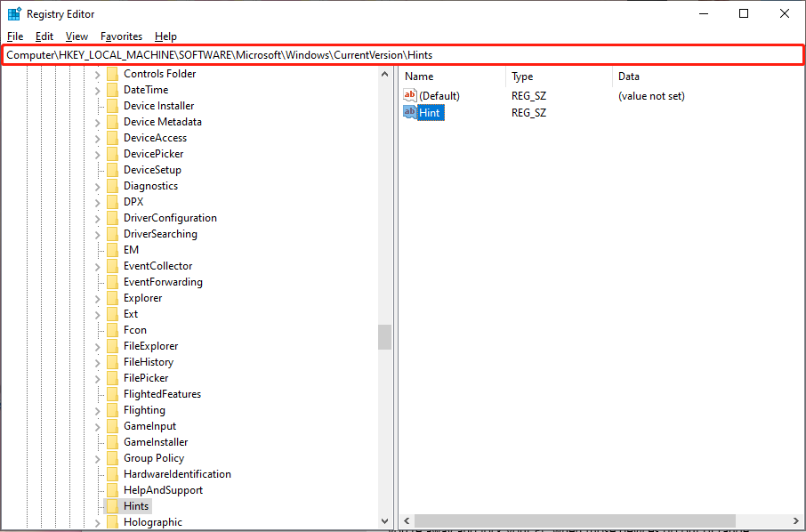Click the FilePicker folder icon
Viewport: 806px width, 532px height.
[113, 378]
